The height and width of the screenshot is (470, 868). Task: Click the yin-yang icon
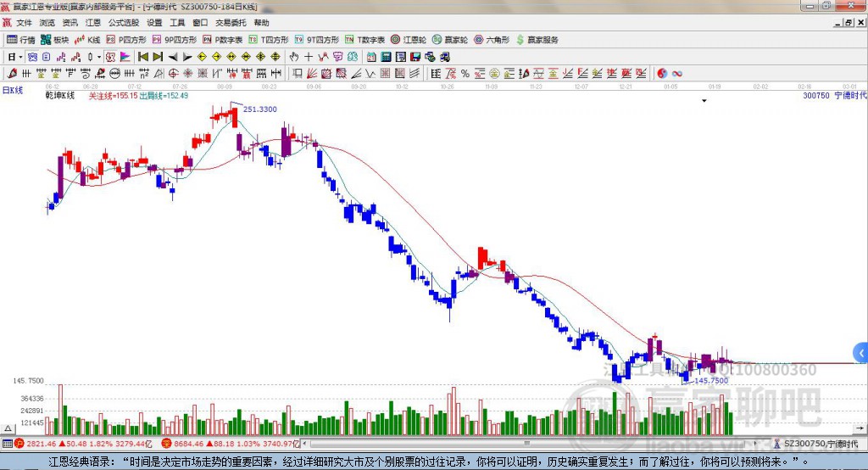[x=661, y=73]
